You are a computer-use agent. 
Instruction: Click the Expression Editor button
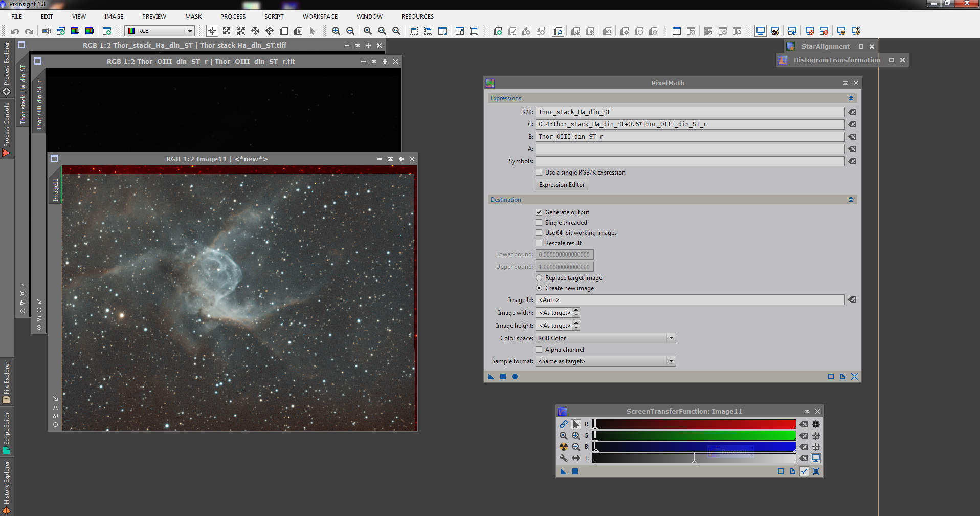(x=562, y=185)
